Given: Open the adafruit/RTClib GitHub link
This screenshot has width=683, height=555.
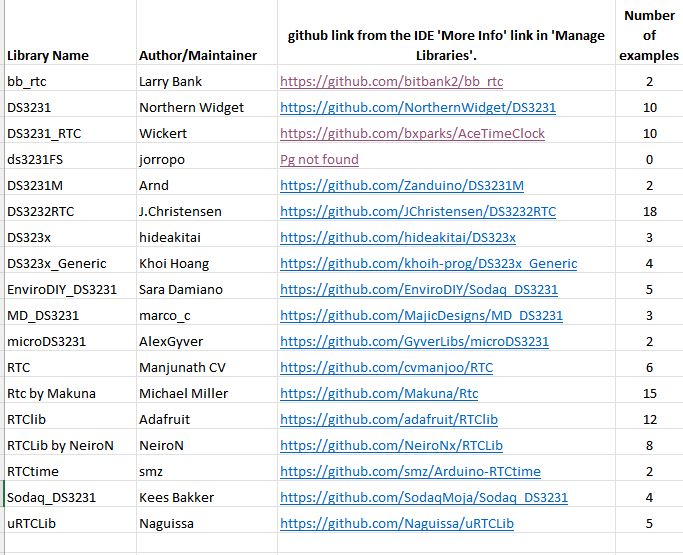Looking at the screenshot, I should (389, 420).
